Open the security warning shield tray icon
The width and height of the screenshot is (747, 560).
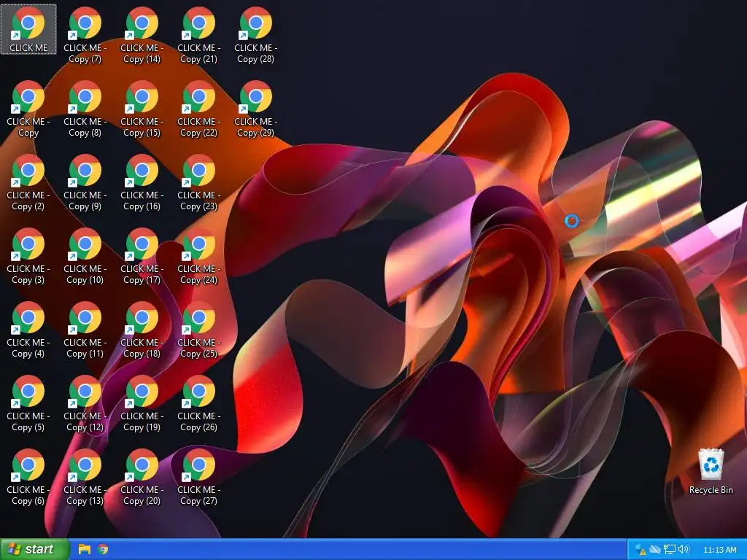(640, 550)
